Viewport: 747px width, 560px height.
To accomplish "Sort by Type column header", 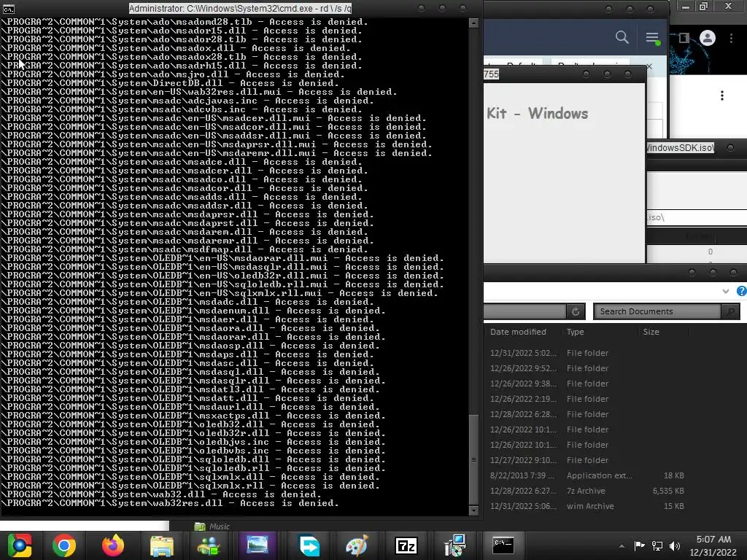I will click(575, 332).
